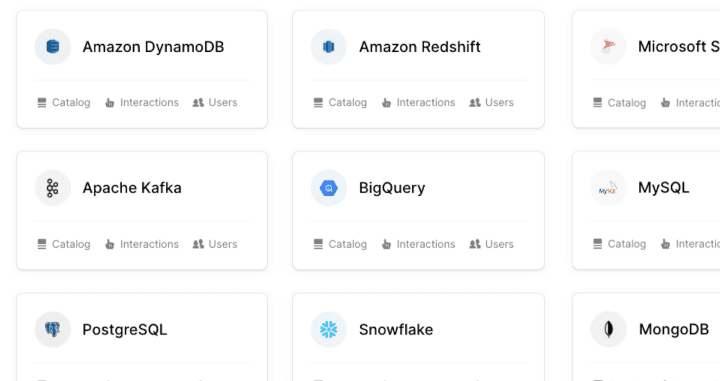Open Interactions under Apache Kafka
Screen dimensions: 720x381
(x=142, y=244)
